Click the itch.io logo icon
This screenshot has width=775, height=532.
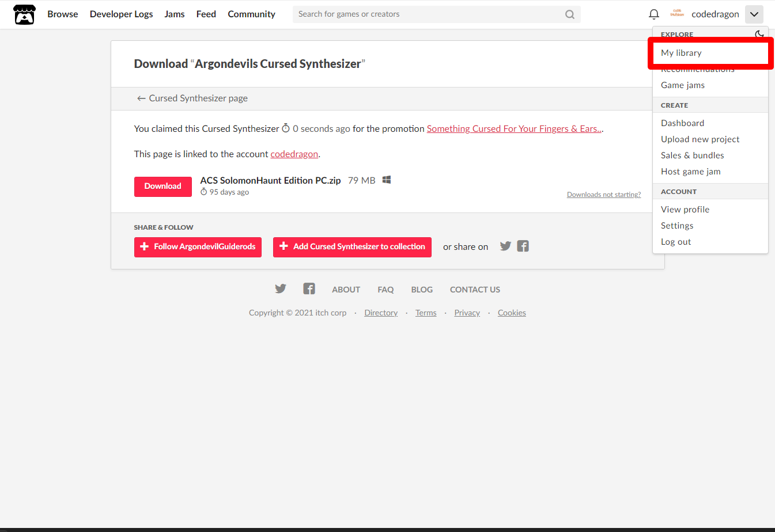click(x=24, y=14)
